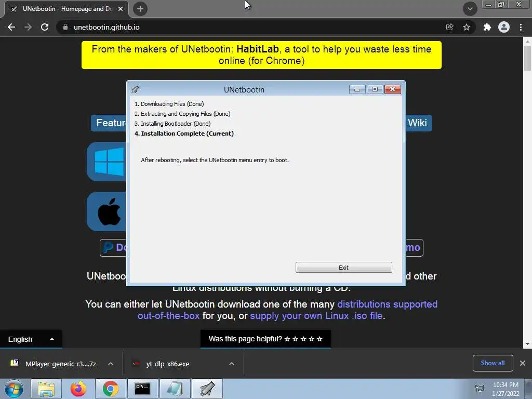
Task: Click the padlock site info icon
Action: coord(65,27)
